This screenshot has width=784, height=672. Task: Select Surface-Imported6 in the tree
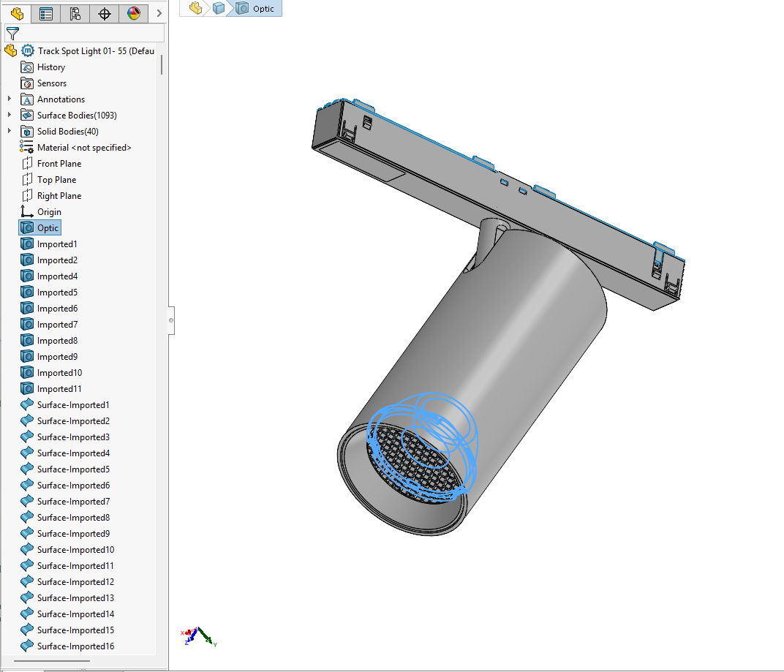(73, 485)
